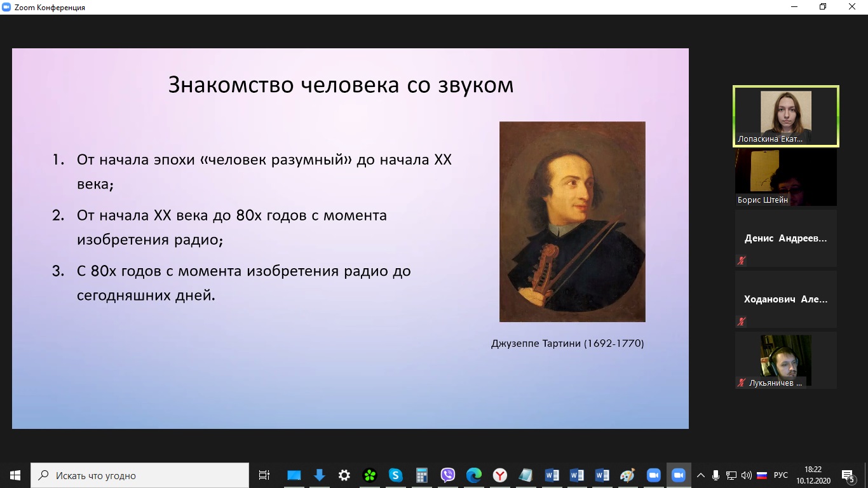Image resolution: width=868 pixels, height=488 pixels.
Task: Launch Microsoft Edge from the taskbar
Action: click(x=474, y=475)
